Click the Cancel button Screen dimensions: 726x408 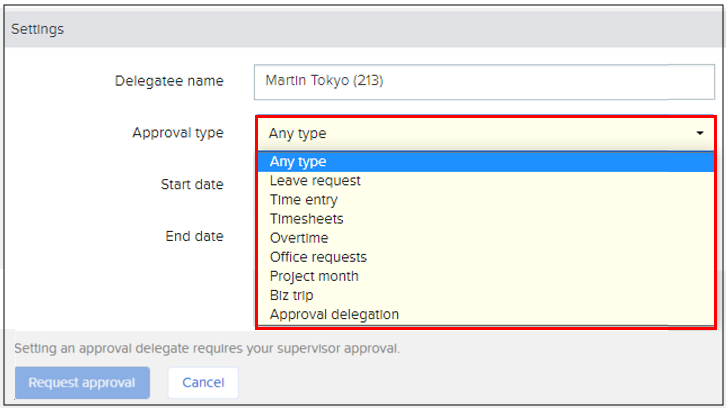(203, 382)
